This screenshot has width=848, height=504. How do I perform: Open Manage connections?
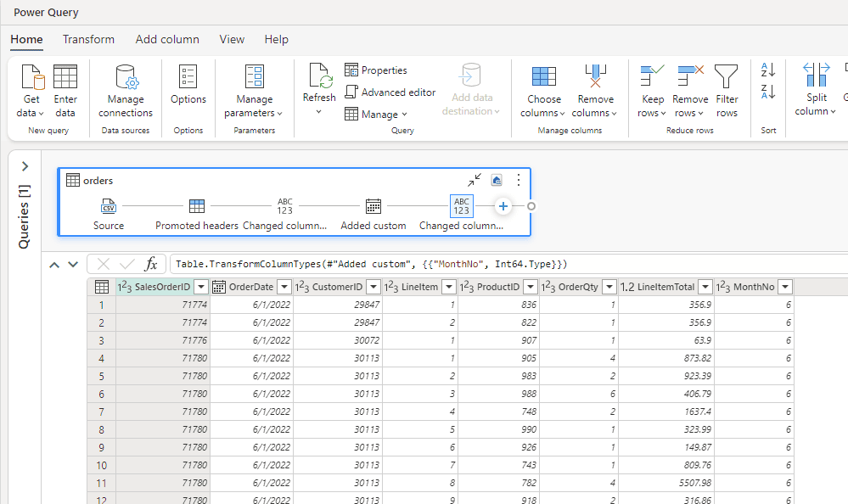[126, 91]
